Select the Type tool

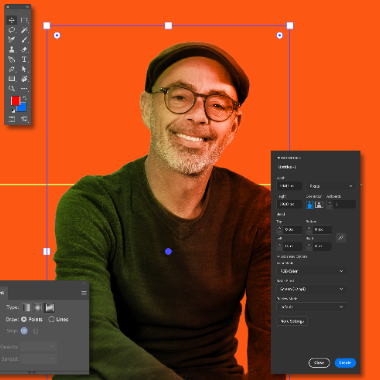point(24,59)
